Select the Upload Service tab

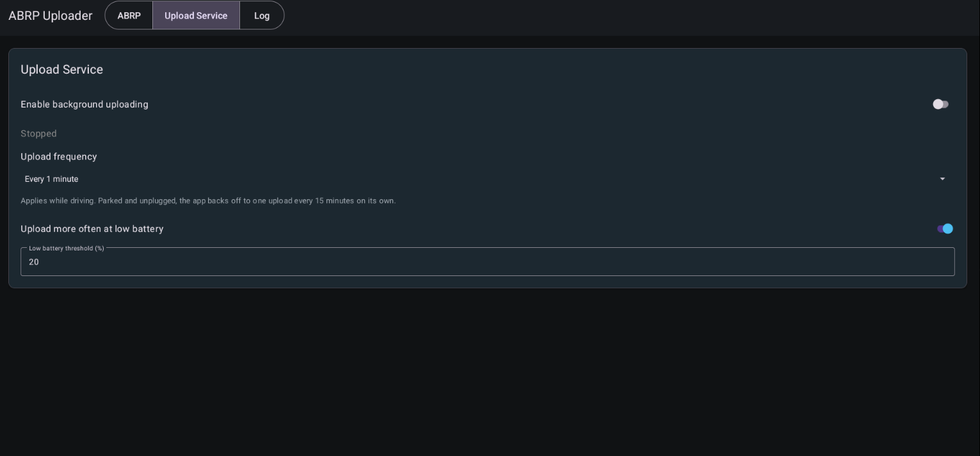click(196, 15)
